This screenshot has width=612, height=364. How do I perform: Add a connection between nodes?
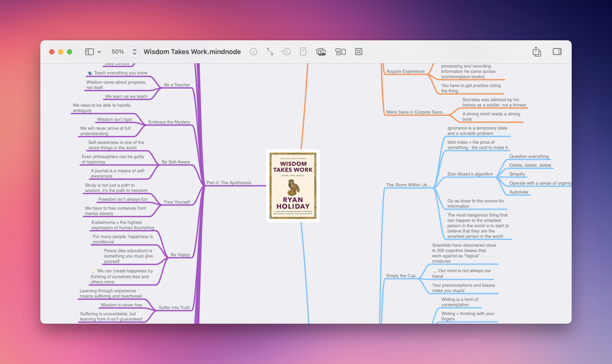(270, 52)
